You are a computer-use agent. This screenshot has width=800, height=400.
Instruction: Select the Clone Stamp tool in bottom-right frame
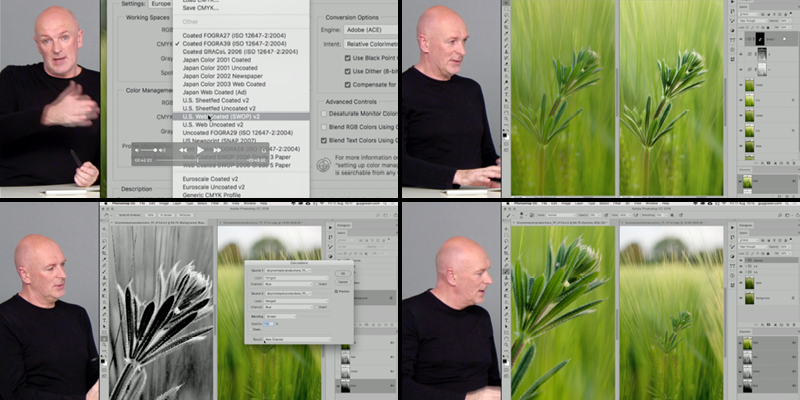coord(506,278)
